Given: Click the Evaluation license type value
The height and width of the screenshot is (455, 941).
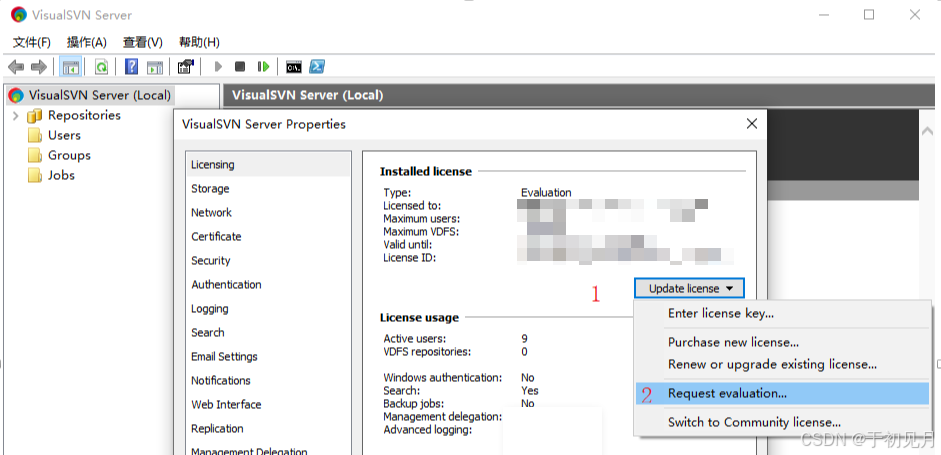Looking at the screenshot, I should 546,193.
